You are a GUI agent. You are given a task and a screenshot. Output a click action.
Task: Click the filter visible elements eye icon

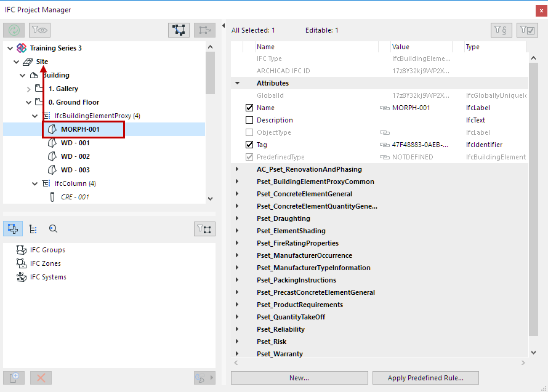[x=41, y=30]
